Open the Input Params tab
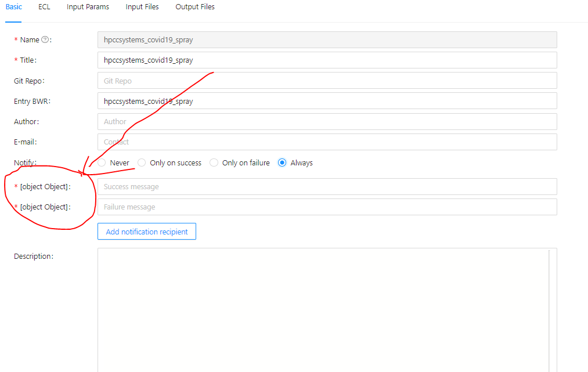Screen dimensions: 588x372 (88, 7)
